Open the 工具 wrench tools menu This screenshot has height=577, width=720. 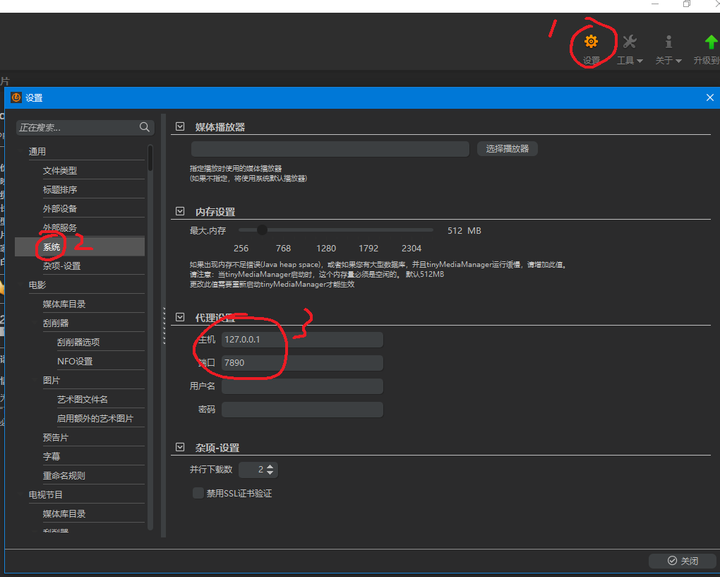coord(630,49)
